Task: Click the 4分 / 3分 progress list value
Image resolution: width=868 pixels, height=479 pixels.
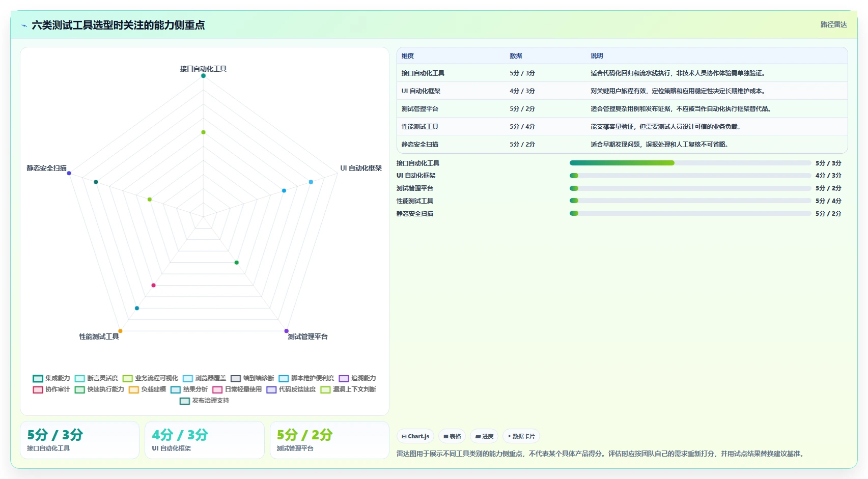Action: point(828,176)
